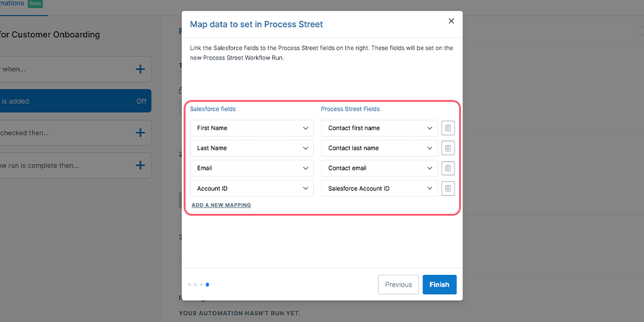Delete the Last Name mapping row
This screenshot has height=322, width=644.
click(x=448, y=148)
